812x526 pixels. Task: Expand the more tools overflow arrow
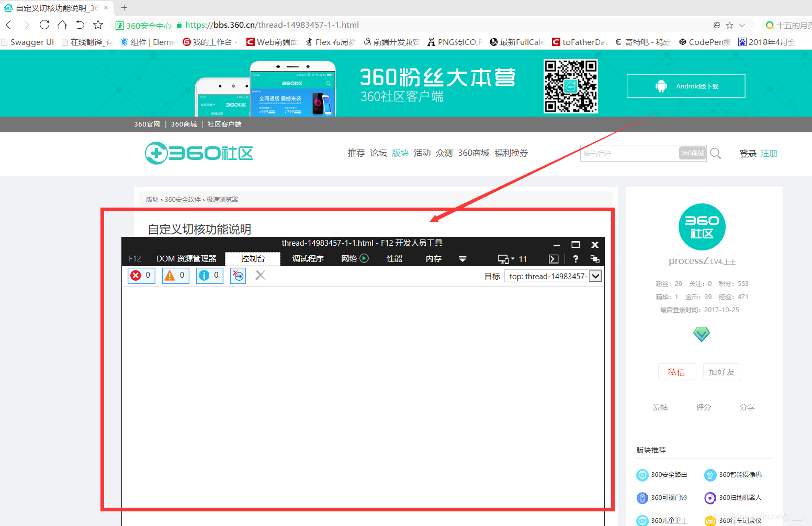(x=463, y=259)
